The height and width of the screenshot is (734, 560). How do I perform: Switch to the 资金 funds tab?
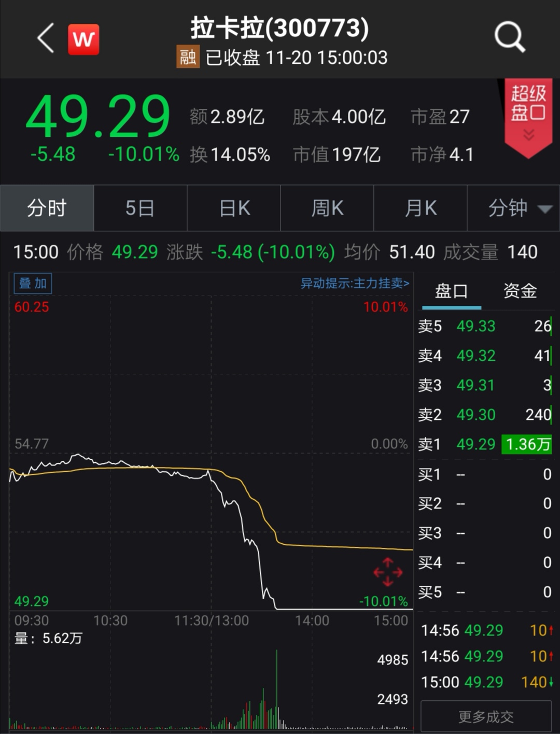click(519, 291)
